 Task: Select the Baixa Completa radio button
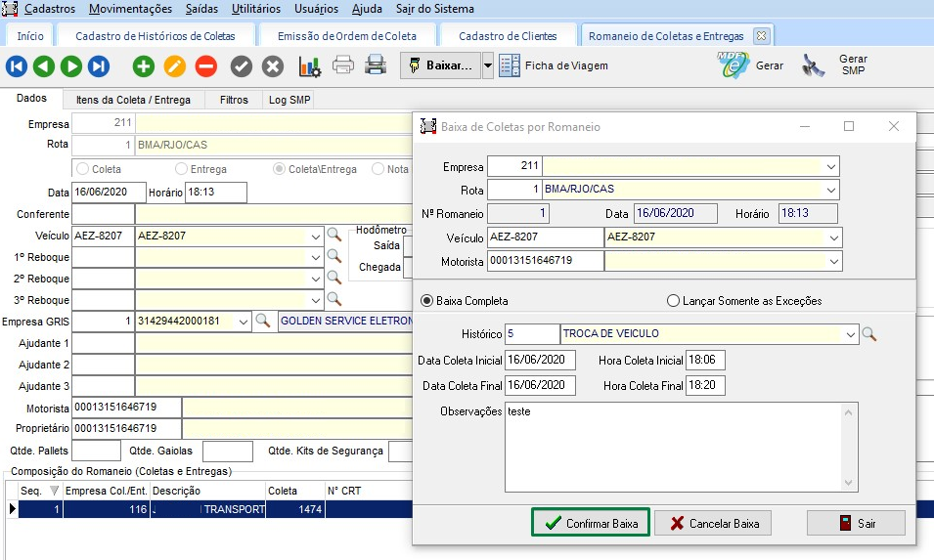[426, 301]
